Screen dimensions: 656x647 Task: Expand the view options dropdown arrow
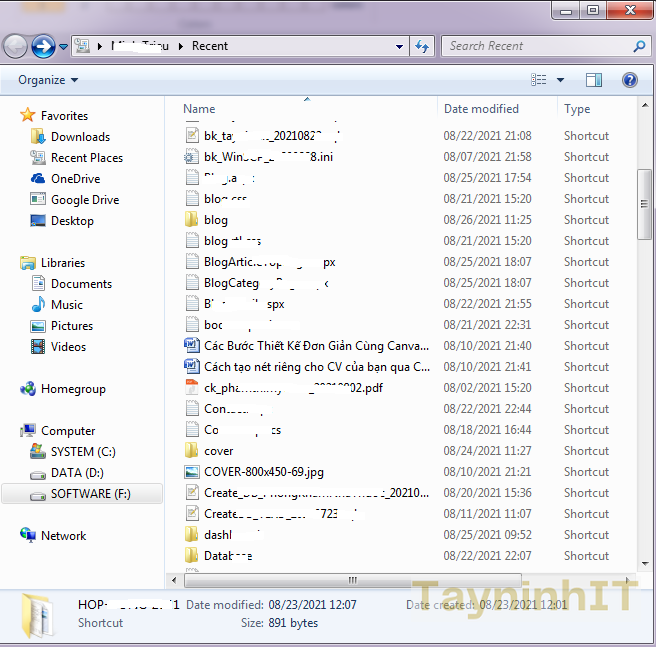click(560, 80)
